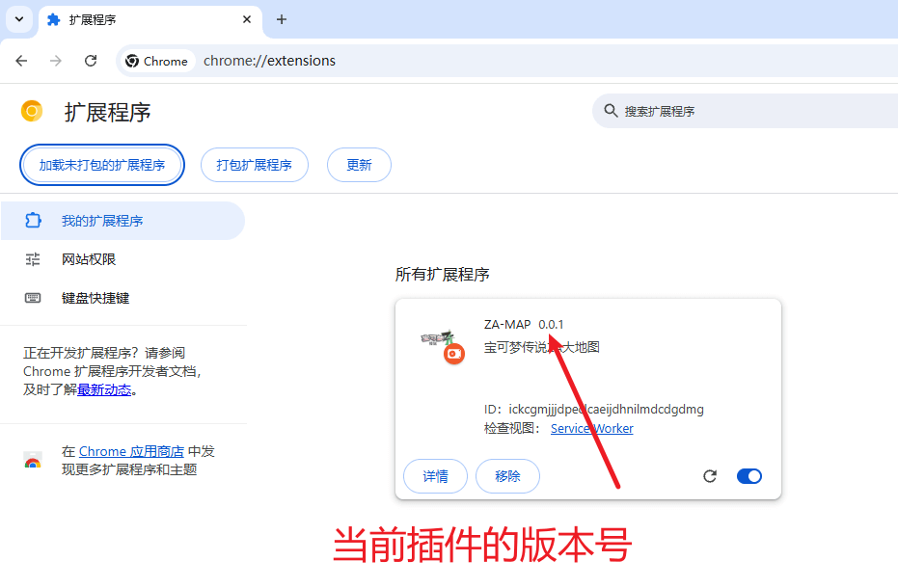Refresh the page with the reload icon

click(x=92, y=60)
